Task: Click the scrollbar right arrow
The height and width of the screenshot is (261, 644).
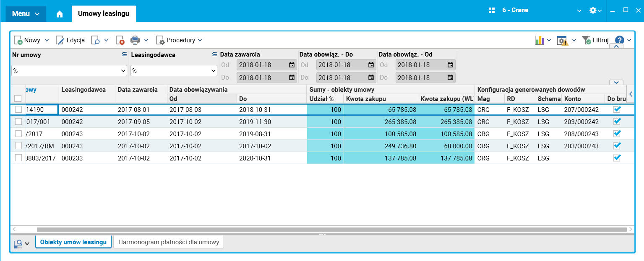Action: pyautogui.click(x=631, y=230)
